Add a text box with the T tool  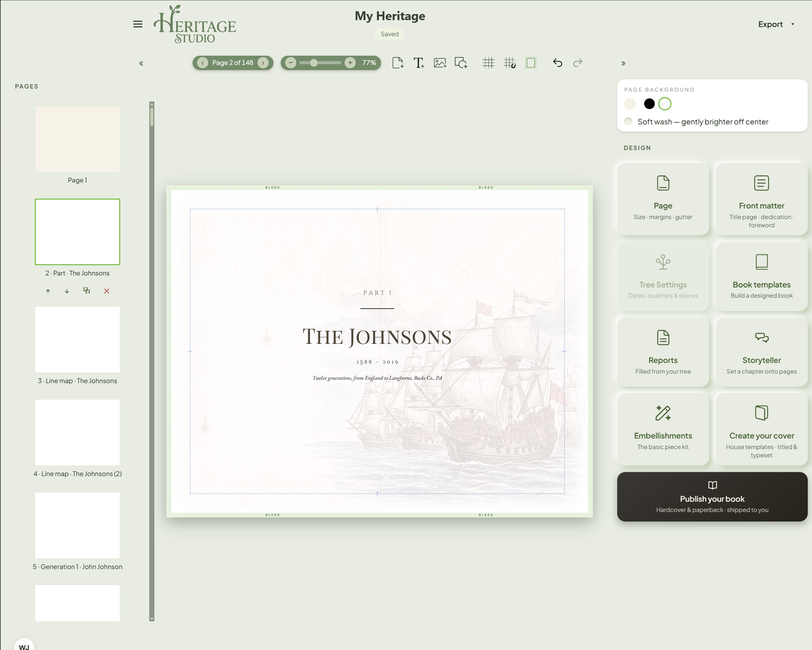(x=418, y=63)
